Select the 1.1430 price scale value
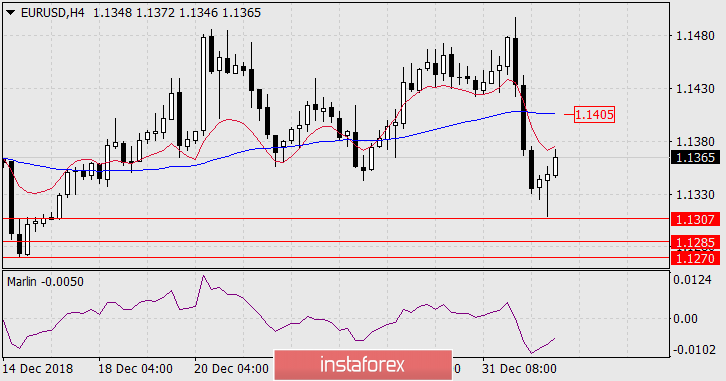Viewport: 726px width, 381px height. tap(695, 88)
